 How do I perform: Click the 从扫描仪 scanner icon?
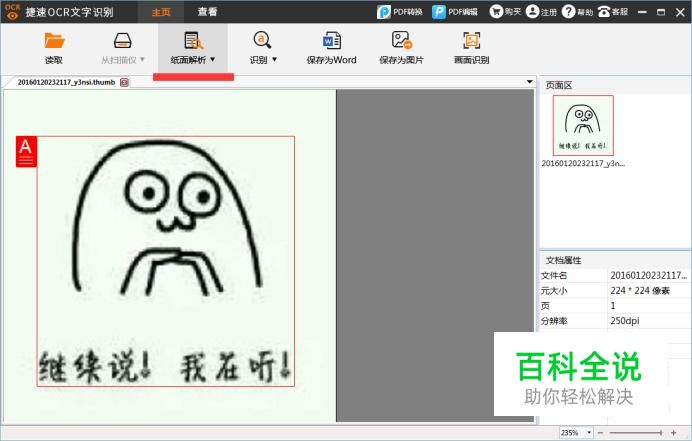click(x=122, y=41)
